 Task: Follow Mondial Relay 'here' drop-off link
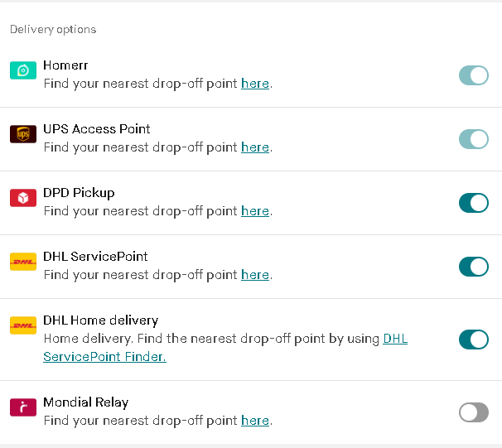coord(255,421)
